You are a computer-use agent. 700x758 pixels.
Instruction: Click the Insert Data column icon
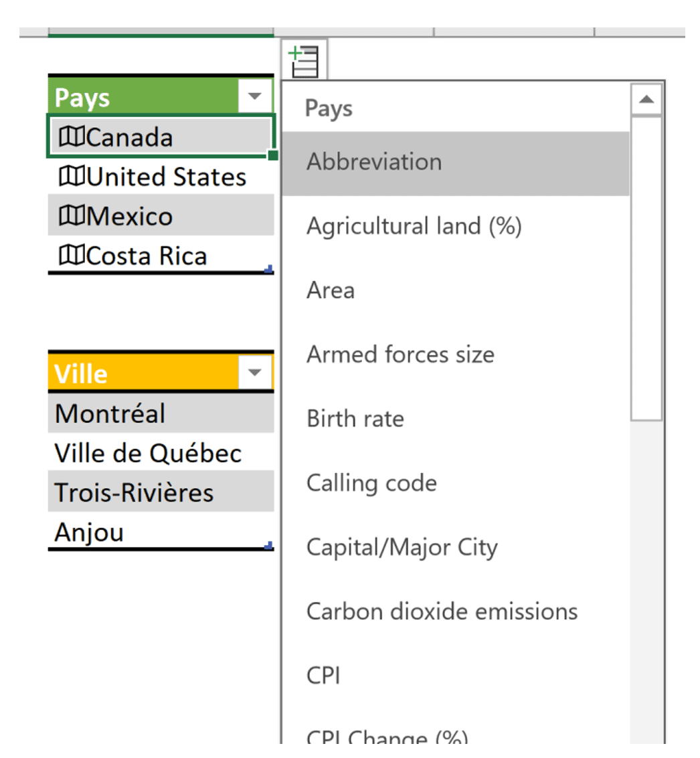point(304,60)
